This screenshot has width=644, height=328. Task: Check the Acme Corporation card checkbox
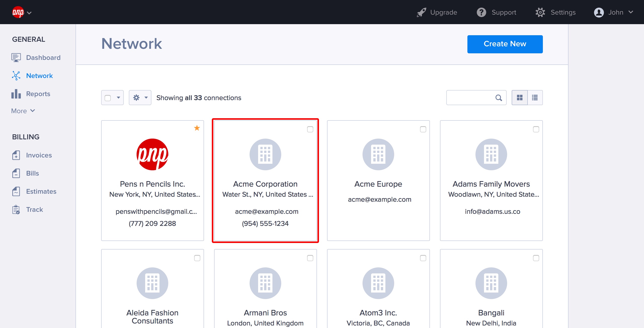[310, 129]
